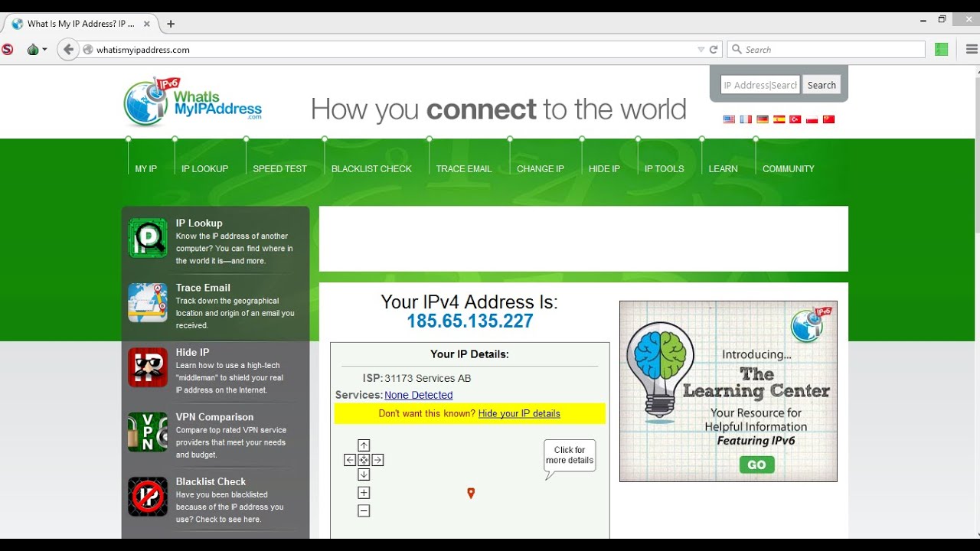Pan map left with the left arrow
Screen dimensions: 980x551
[350, 460]
